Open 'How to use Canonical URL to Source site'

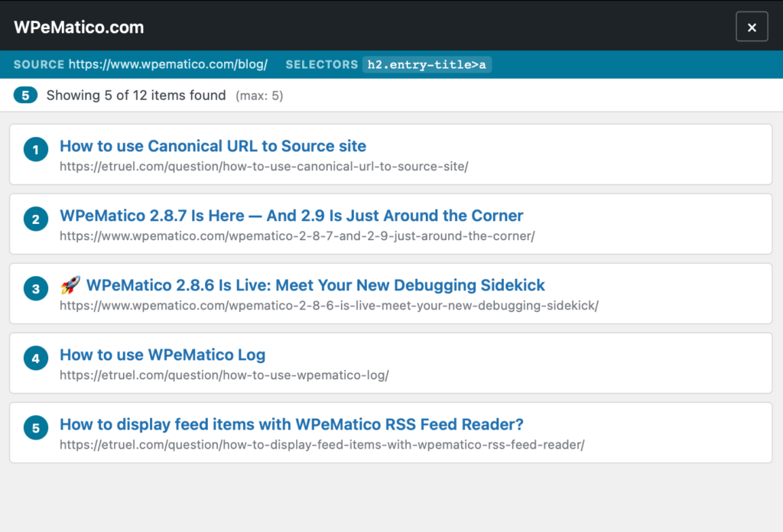coord(213,146)
